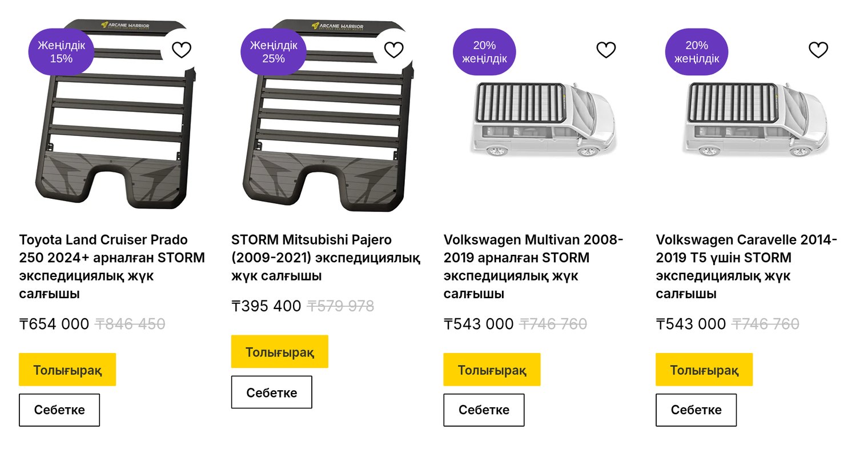Screen dimensions: 868x453
Task: Add Toyota Prado rack with Себетке button
Action: pyautogui.click(x=59, y=410)
